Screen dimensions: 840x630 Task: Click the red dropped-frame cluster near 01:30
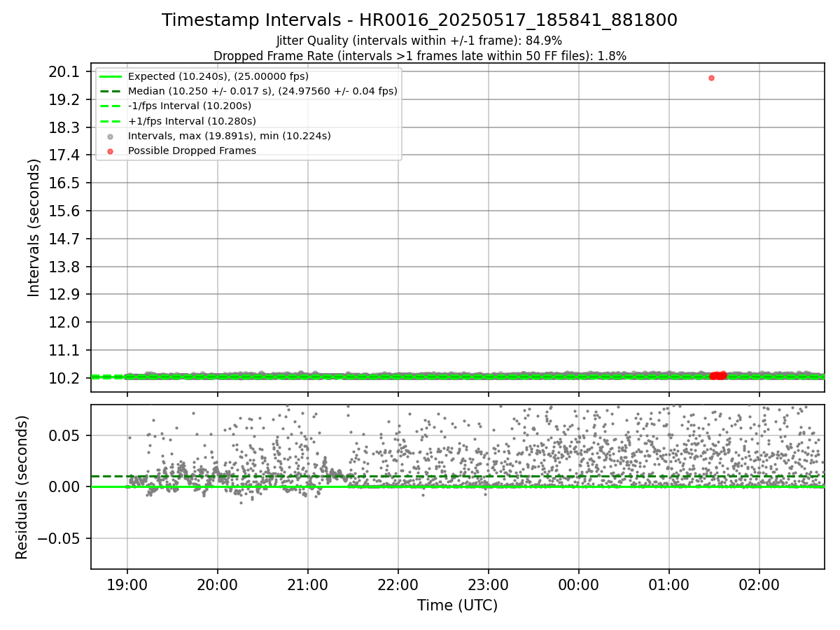pos(718,376)
